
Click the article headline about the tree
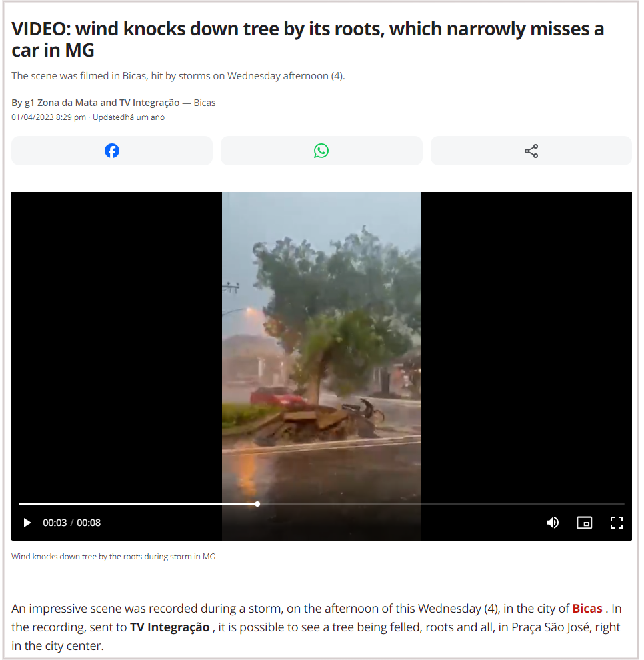(x=308, y=39)
